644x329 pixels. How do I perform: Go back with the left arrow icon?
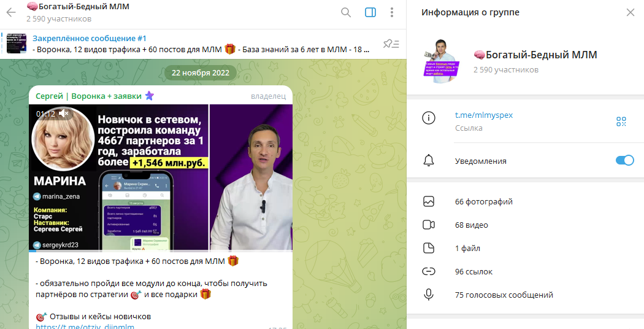coord(11,12)
